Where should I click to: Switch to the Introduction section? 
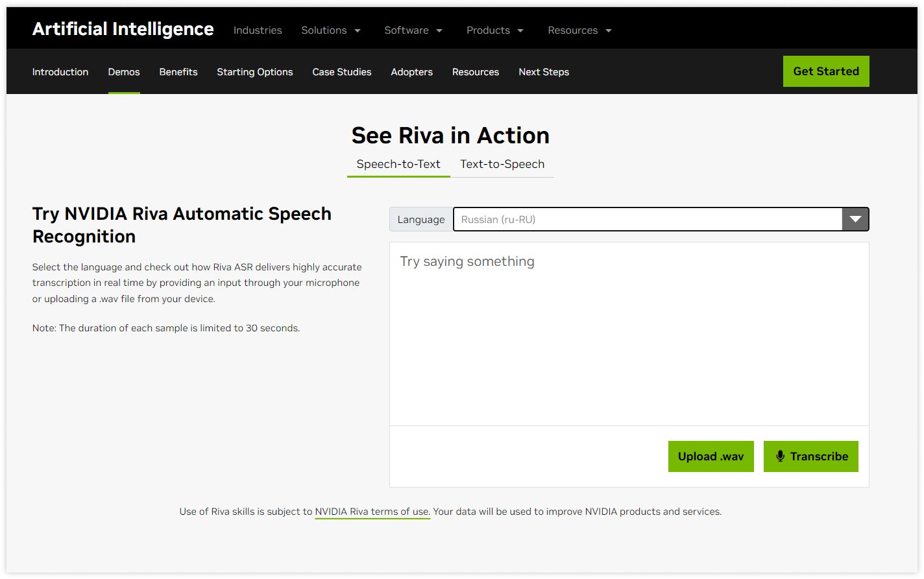(x=60, y=72)
